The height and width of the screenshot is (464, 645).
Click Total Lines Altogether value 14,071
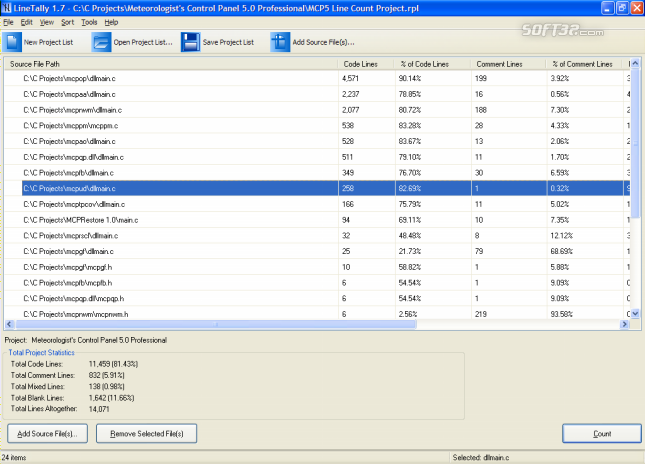pyautogui.click(x=99, y=409)
